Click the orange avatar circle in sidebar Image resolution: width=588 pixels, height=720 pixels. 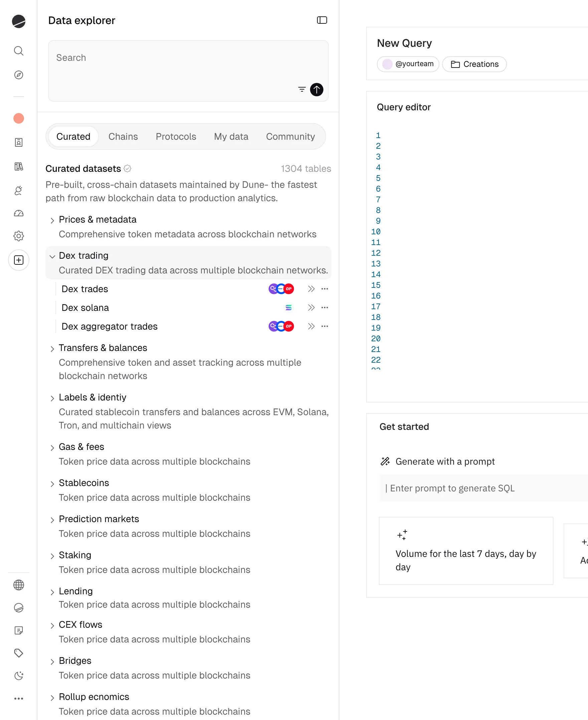(19, 118)
